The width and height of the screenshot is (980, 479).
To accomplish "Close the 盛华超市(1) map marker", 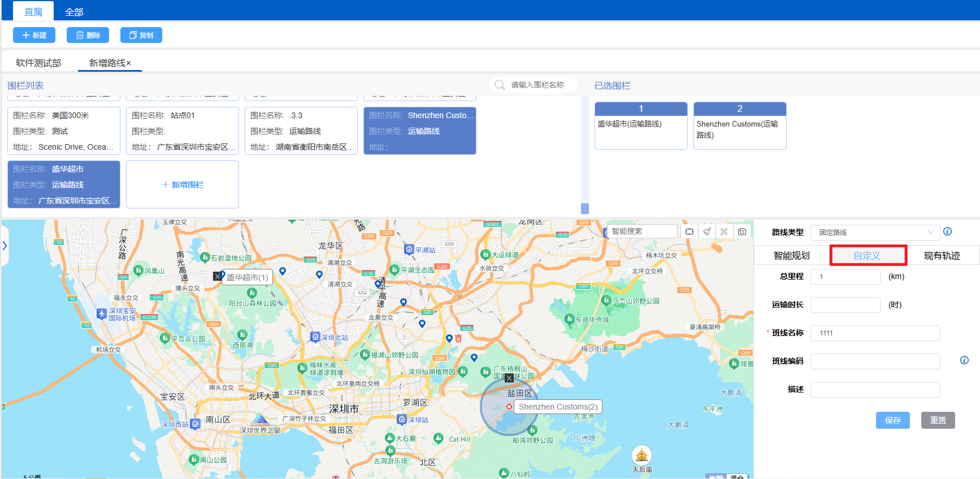I will 217,276.
